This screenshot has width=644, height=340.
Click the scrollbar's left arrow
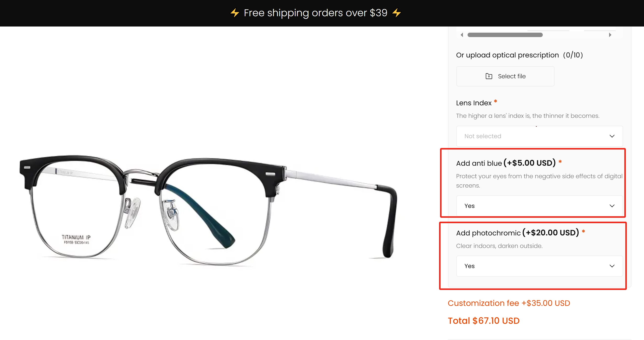coord(462,35)
